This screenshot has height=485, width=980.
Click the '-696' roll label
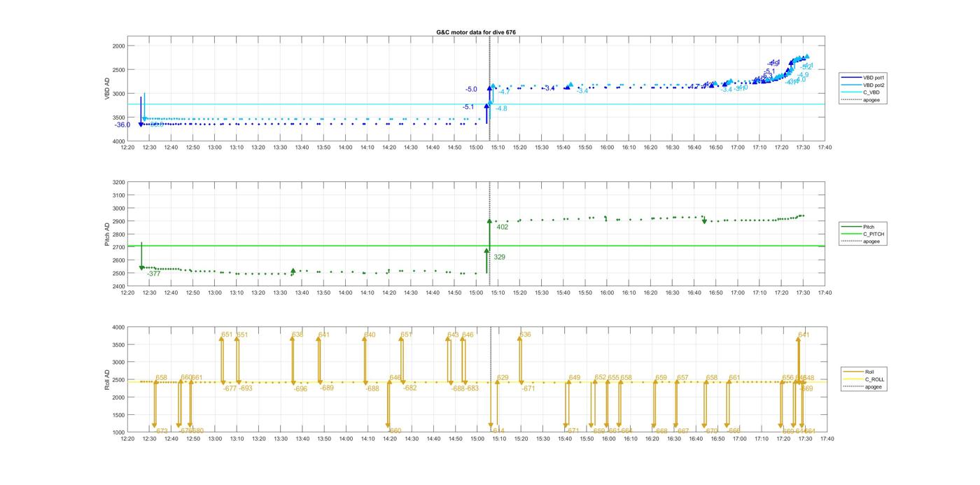(300, 389)
